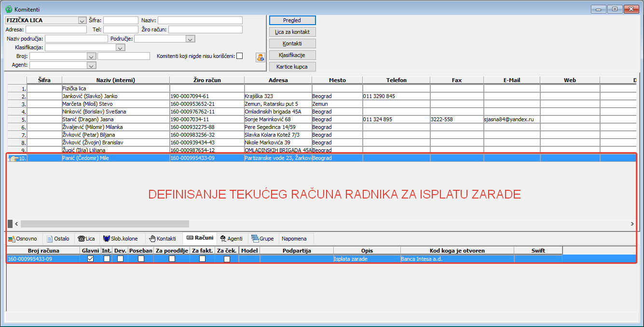
Task: Open the Kontakti tab with hand icon
Action: coord(163,239)
